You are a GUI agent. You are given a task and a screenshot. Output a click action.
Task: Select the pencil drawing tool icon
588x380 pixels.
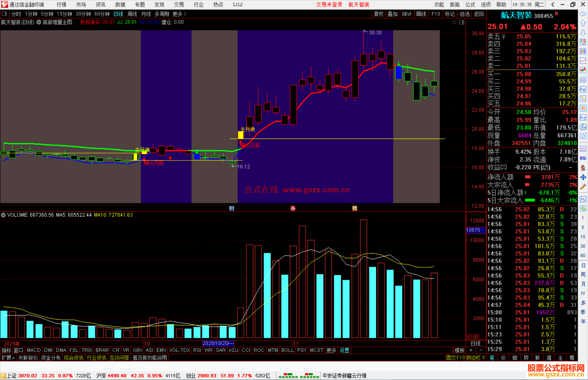(583, 187)
